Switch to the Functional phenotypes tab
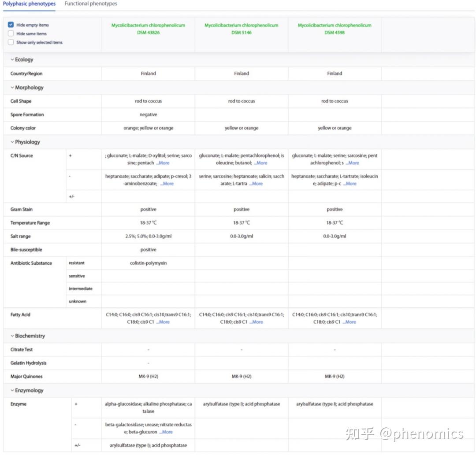Image resolution: width=476 pixels, height=455 pixels. [x=91, y=4]
